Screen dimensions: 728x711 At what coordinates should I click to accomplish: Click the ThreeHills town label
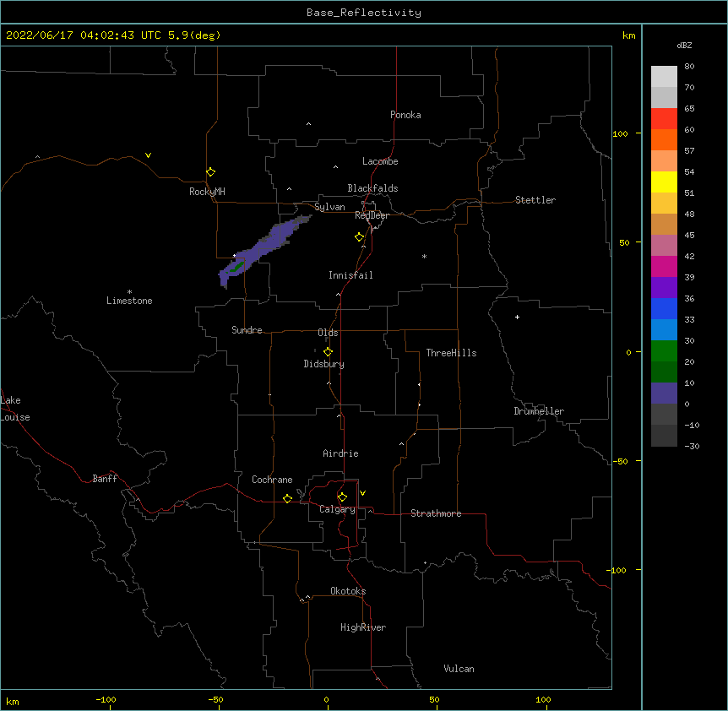451,353
